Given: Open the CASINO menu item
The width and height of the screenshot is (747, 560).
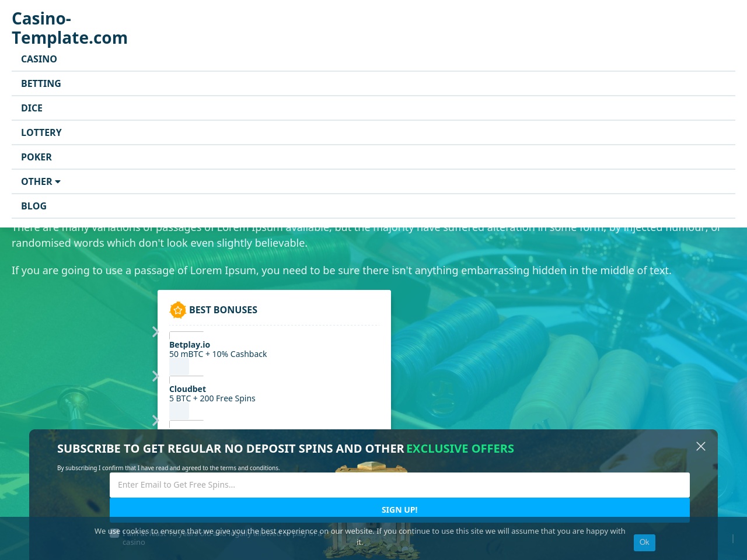Looking at the screenshot, I should [39, 59].
